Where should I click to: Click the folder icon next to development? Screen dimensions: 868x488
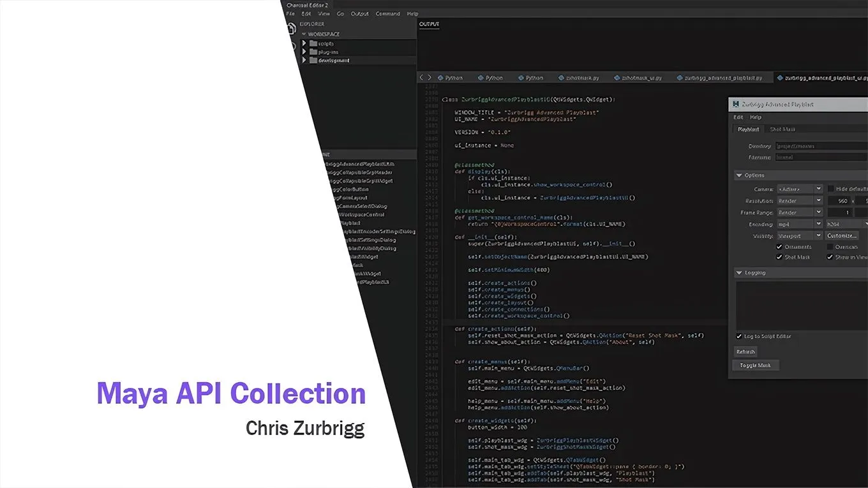[x=313, y=59]
